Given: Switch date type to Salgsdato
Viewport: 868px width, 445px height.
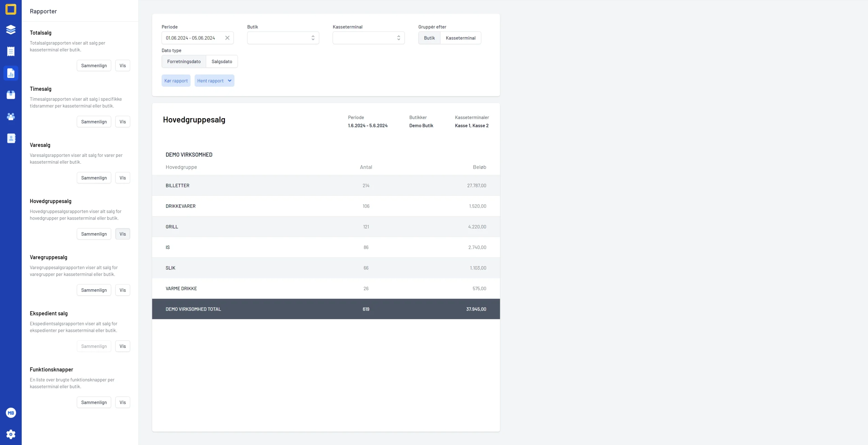Looking at the screenshot, I should (x=222, y=61).
